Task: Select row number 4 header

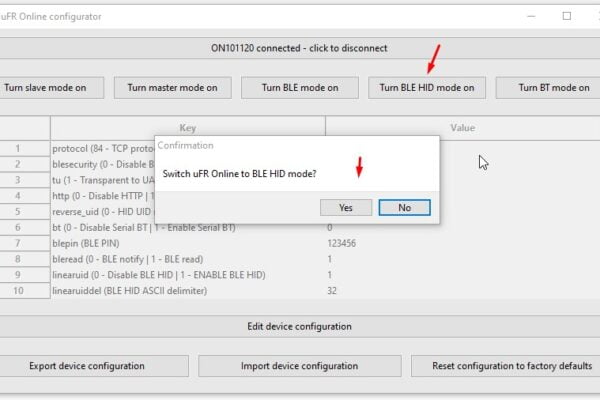Action: pos(25,196)
